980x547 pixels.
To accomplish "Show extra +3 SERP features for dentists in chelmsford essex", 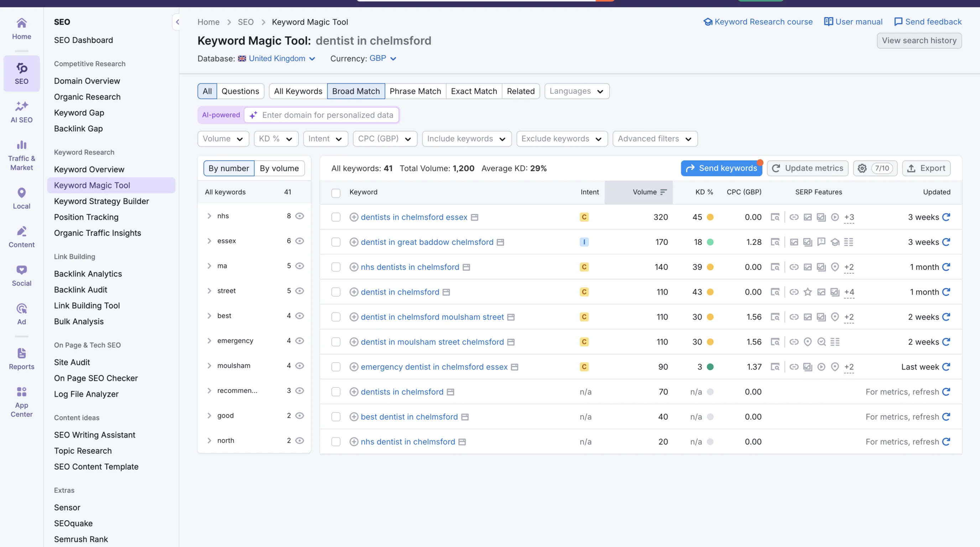I will click(849, 217).
